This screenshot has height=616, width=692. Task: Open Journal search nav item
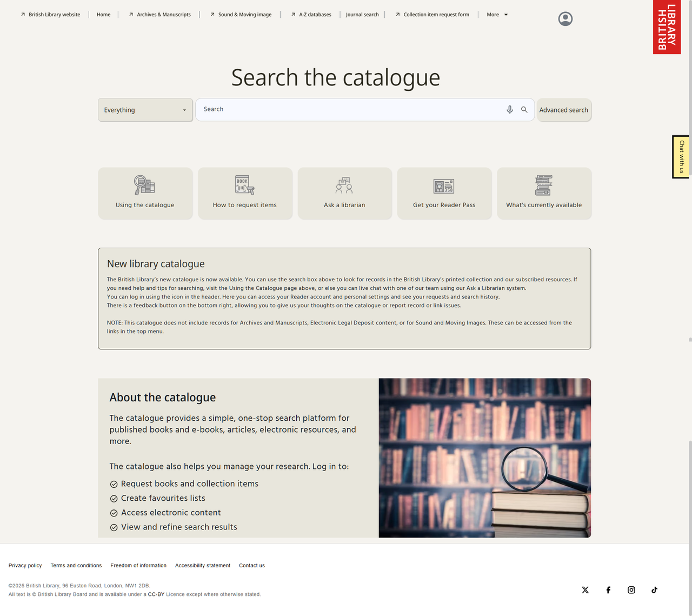(362, 15)
